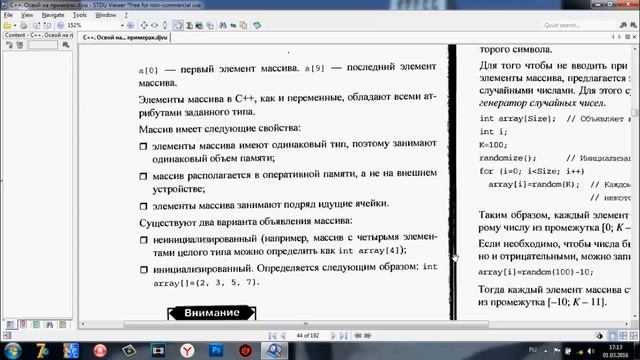Click the Quick search input field
The height and width of the screenshot is (360, 640).
[x=579, y=25]
